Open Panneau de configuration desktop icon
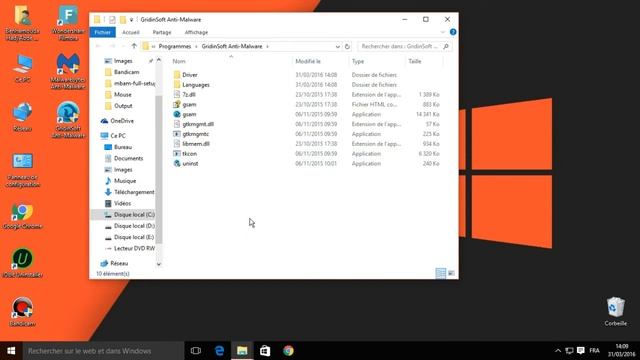Viewport: 640px width, 360px height. [x=22, y=170]
